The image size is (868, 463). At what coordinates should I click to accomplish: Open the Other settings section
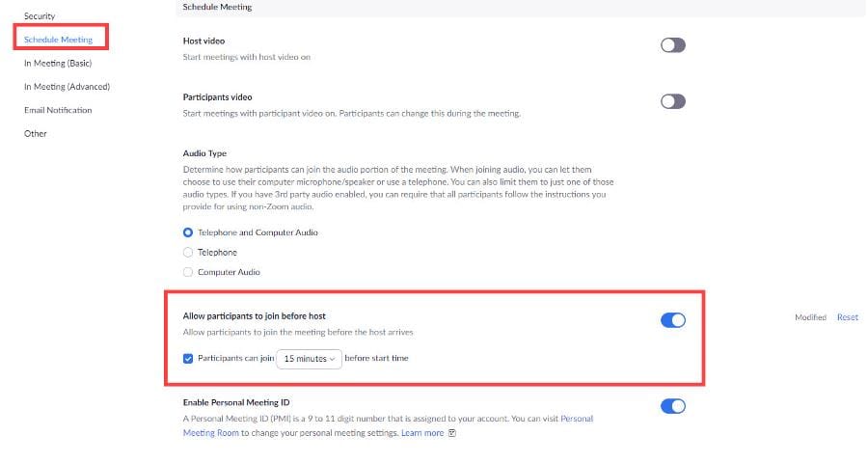click(36, 133)
